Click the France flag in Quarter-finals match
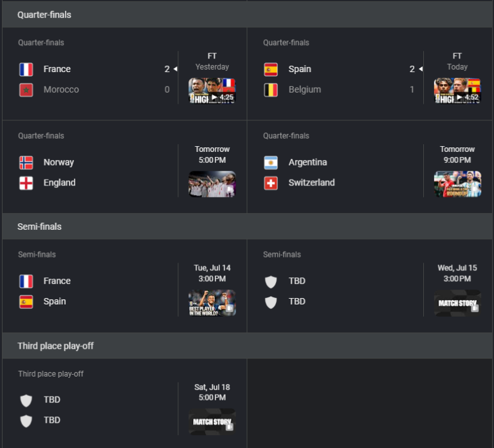The height and width of the screenshot is (448, 494). 26,70
